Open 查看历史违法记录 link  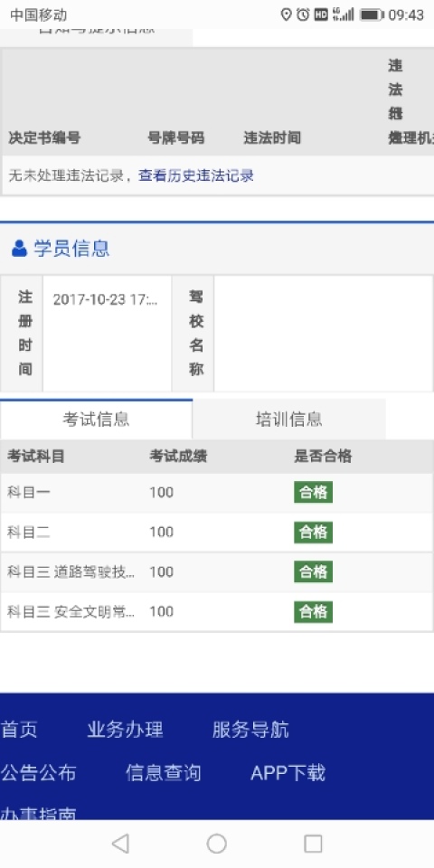coord(196,176)
